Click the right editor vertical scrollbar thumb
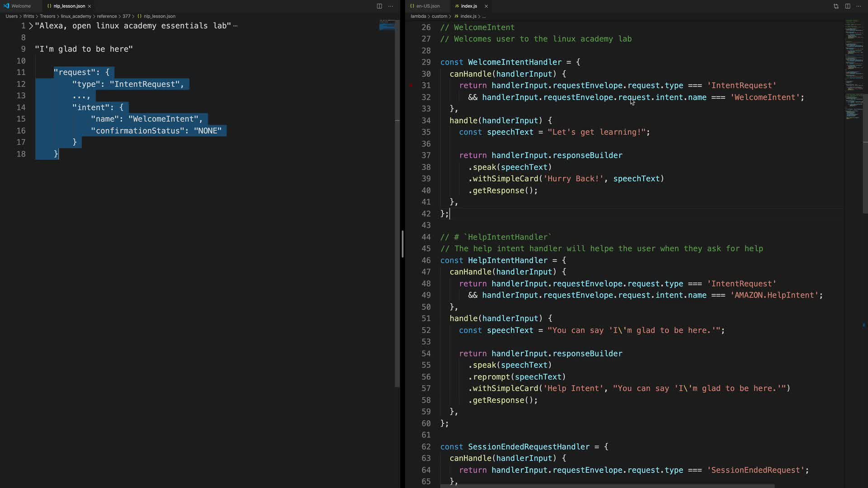This screenshot has height=488, width=868. [865, 154]
